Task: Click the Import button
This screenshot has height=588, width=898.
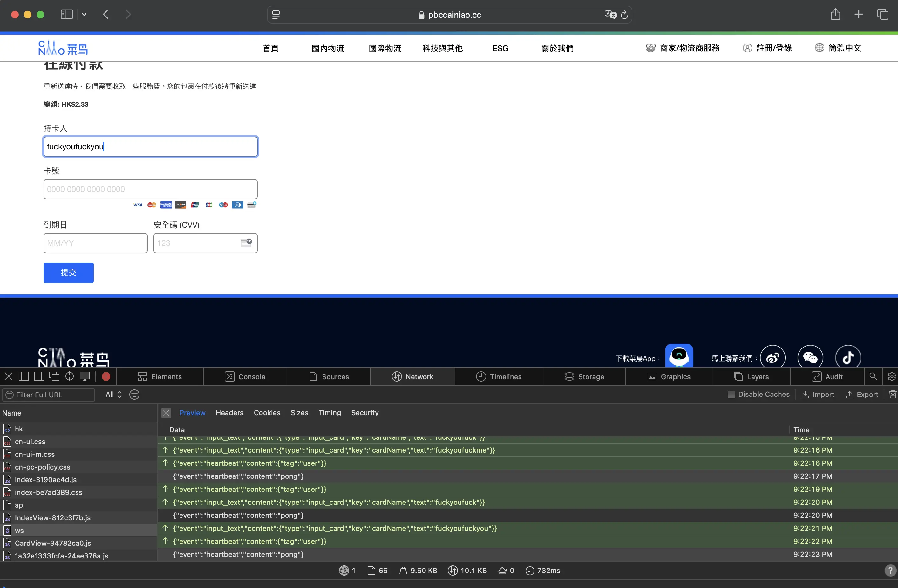Action: 818,394
